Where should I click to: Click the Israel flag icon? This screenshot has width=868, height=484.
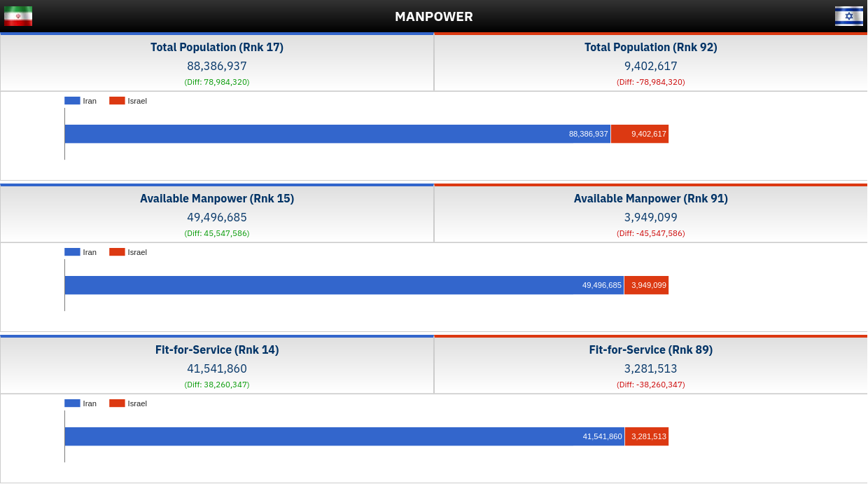click(849, 16)
